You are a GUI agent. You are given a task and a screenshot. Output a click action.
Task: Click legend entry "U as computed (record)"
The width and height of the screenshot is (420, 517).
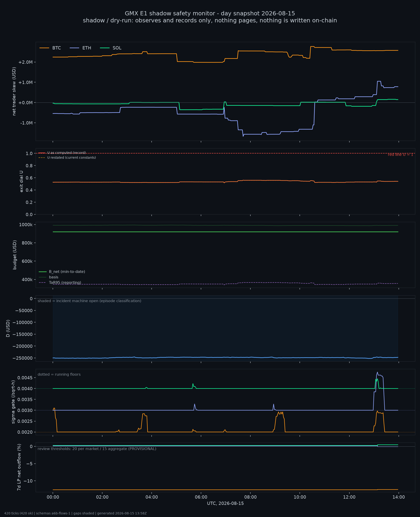[66, 153]
